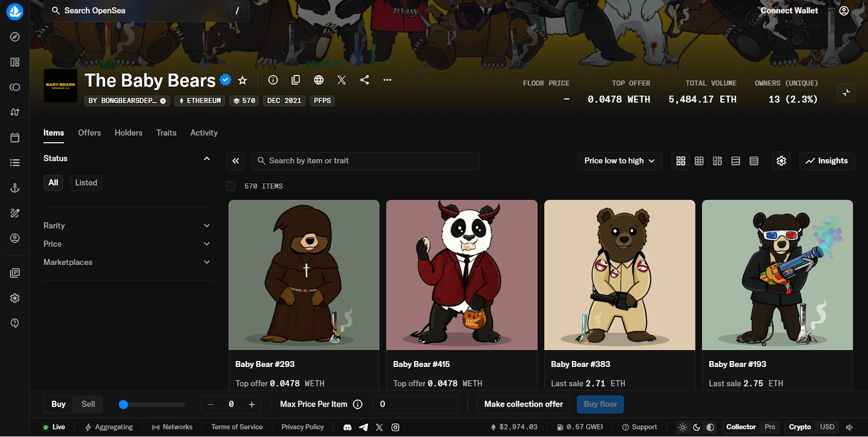Open the Baby Bear #193 thumbnail
The width and height of the screenshot is (868, 437).
pos(777,275)
